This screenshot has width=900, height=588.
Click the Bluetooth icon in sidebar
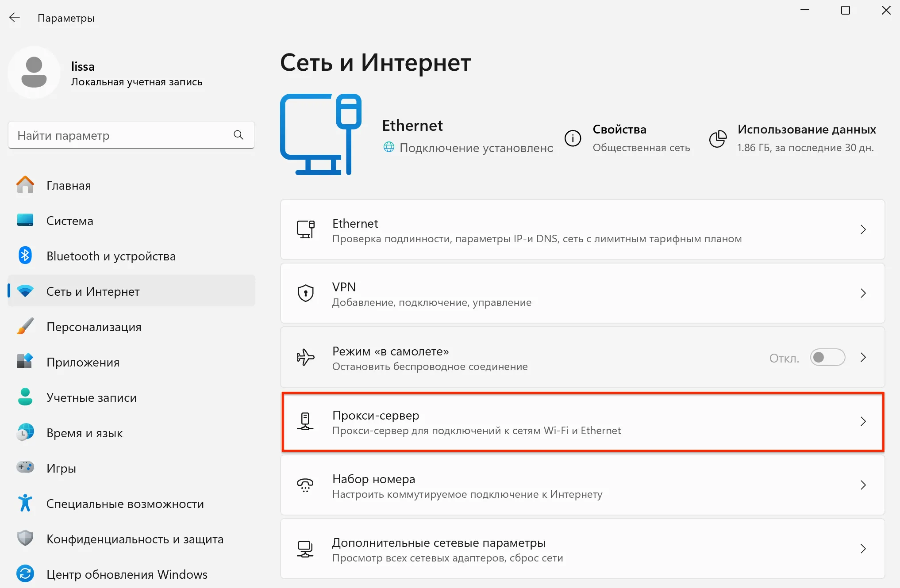[25, 256]
